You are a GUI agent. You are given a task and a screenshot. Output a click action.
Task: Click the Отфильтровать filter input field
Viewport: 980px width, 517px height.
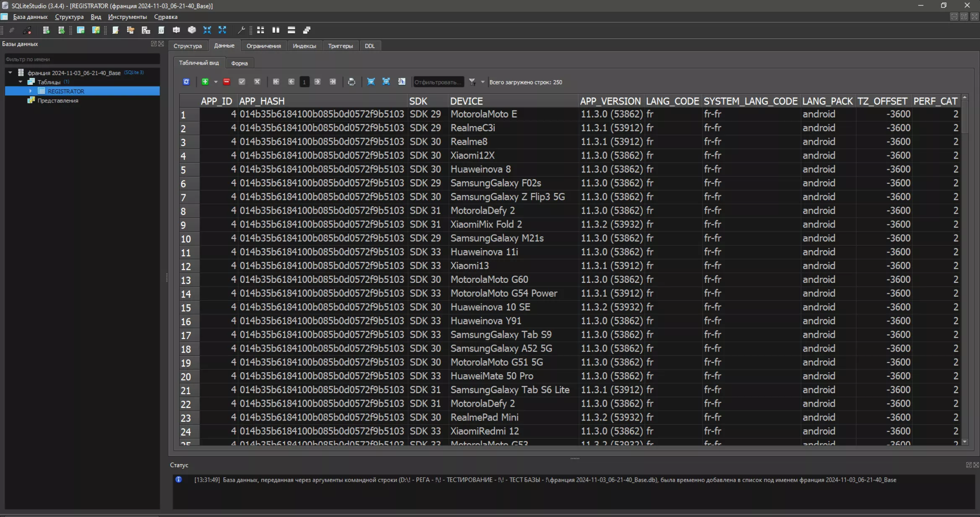438,82
